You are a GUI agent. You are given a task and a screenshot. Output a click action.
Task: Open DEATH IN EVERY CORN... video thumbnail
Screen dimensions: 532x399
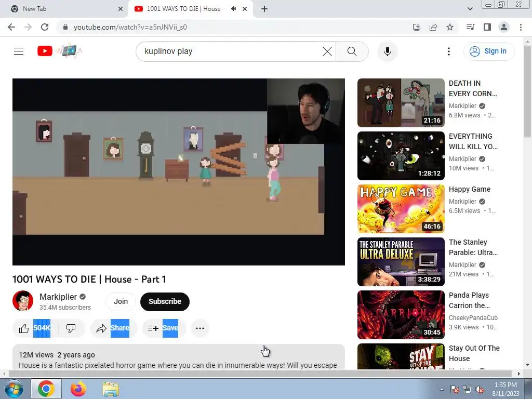[x=401, y=103]
